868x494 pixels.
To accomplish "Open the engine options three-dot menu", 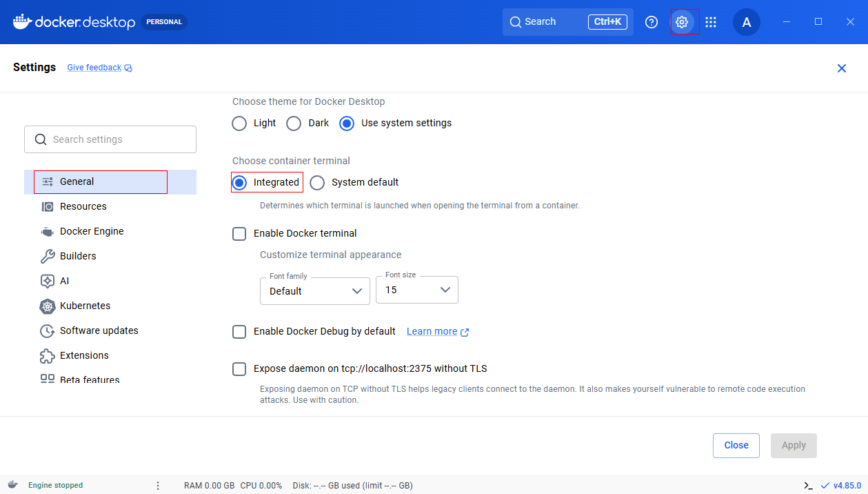I will pyautogui.click(x=158, y=486).
